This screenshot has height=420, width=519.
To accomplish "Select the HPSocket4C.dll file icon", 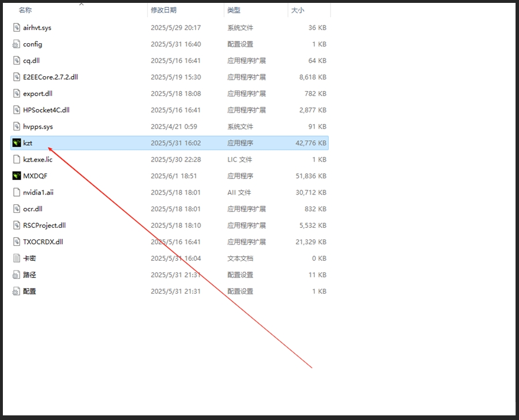I will [x=17, y=110].
